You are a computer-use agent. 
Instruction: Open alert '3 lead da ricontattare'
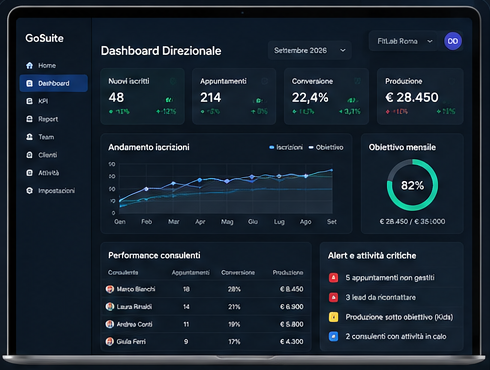tap(392, 297)
